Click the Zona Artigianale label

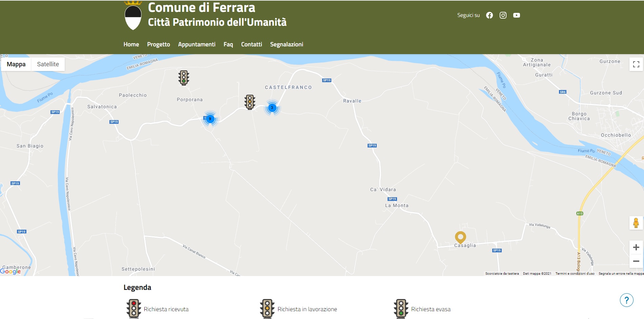click(537, 62)
